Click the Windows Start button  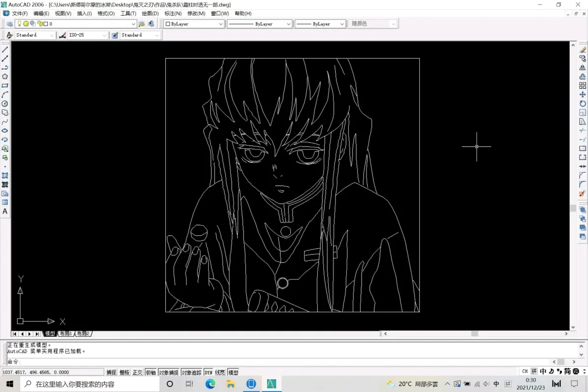tap(10, 384)
